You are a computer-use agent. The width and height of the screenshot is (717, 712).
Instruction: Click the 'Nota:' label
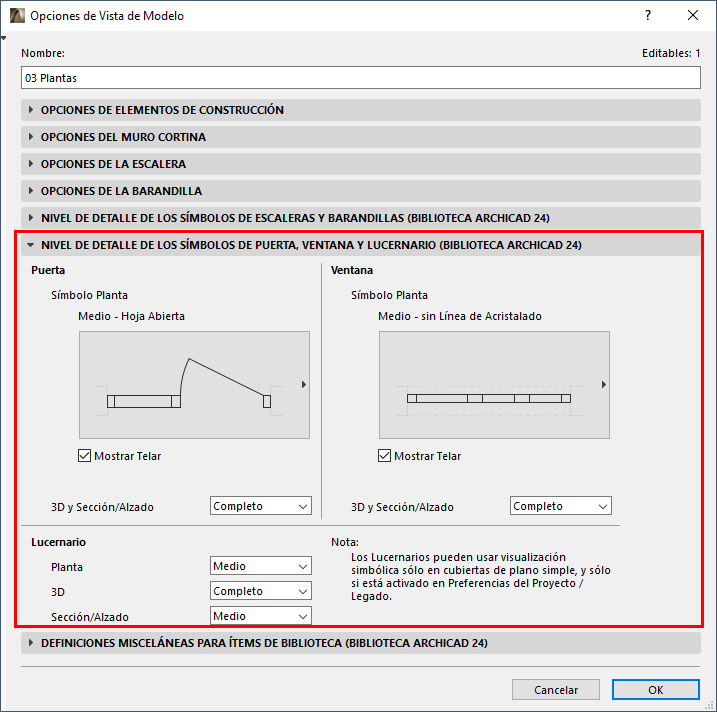(x=345, y=542)
